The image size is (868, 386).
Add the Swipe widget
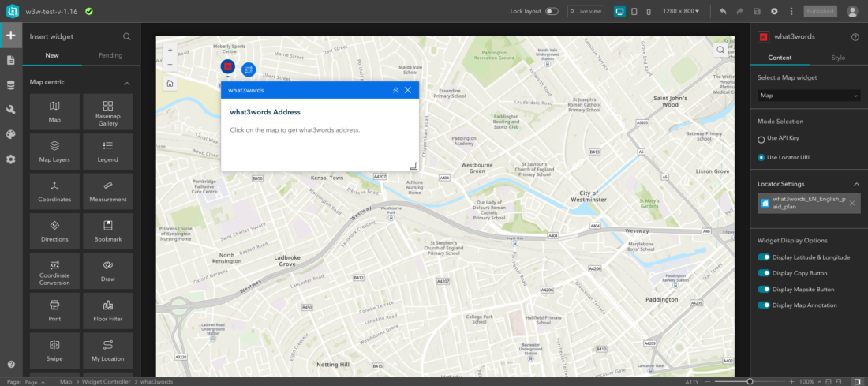pos(54,350)
